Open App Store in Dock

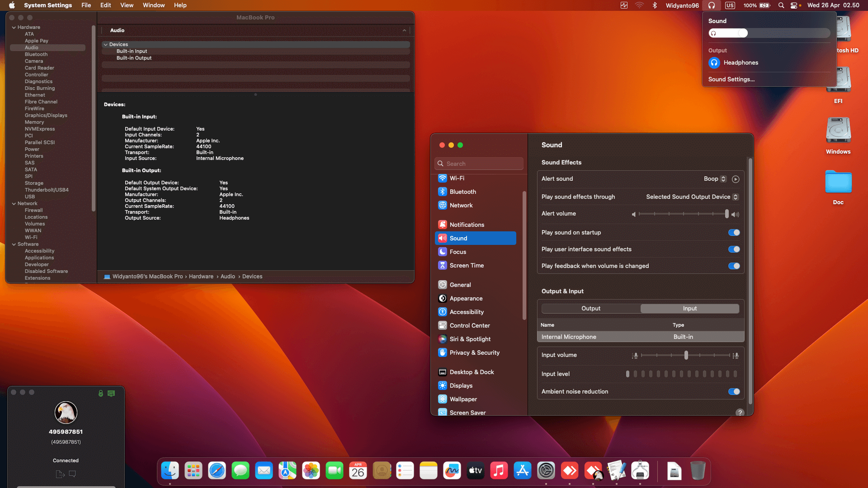(x=523, y=471)
